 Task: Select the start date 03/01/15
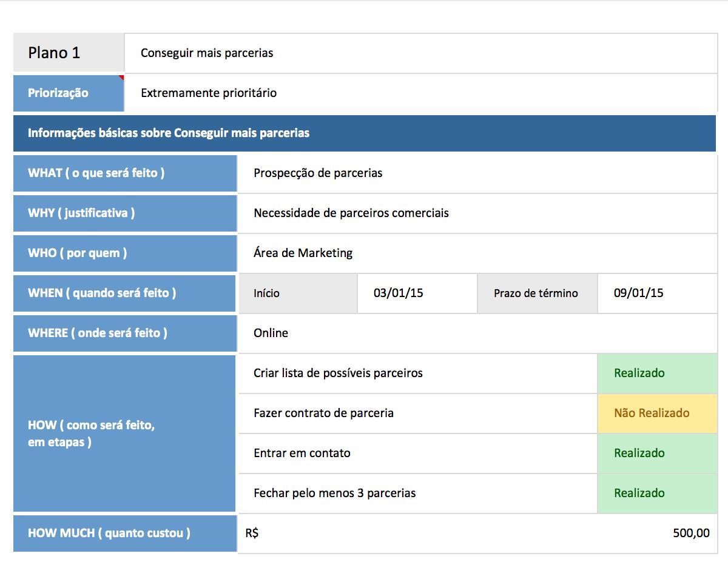tap(417, 293)
